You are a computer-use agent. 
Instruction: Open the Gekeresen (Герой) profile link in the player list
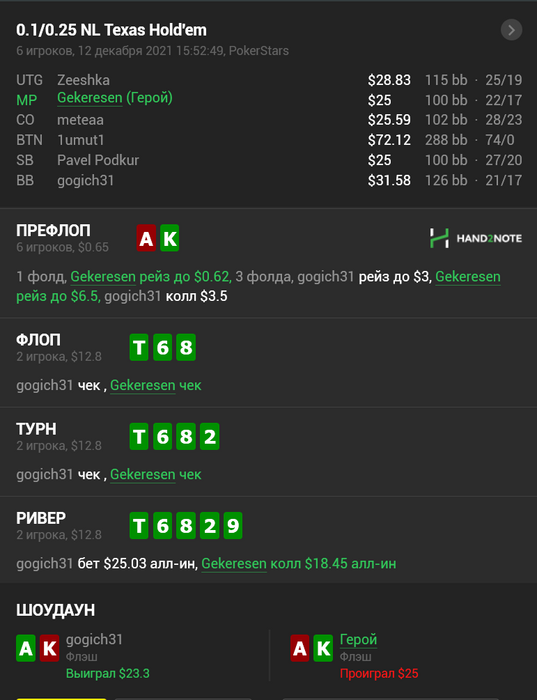[x=115, y=98]
